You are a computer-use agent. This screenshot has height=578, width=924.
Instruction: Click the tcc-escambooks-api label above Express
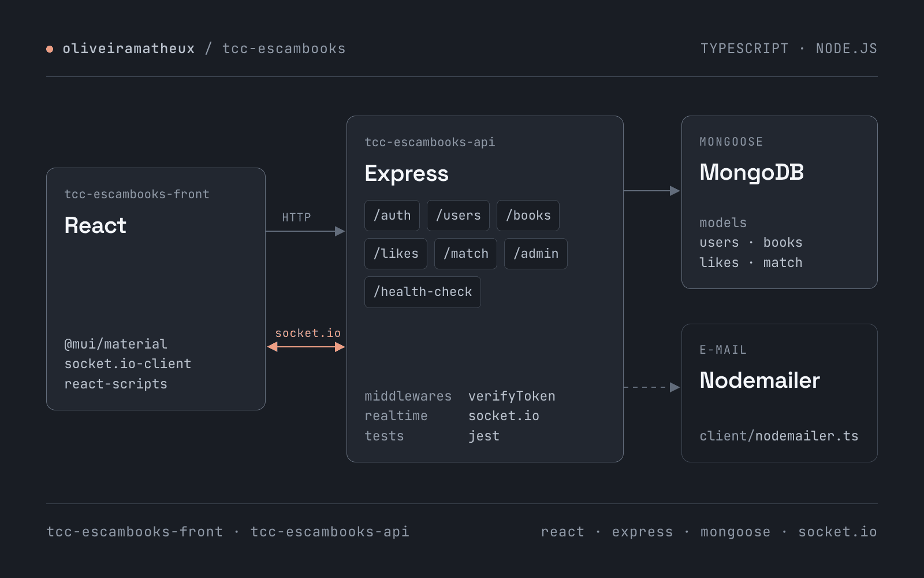(430, 142)
